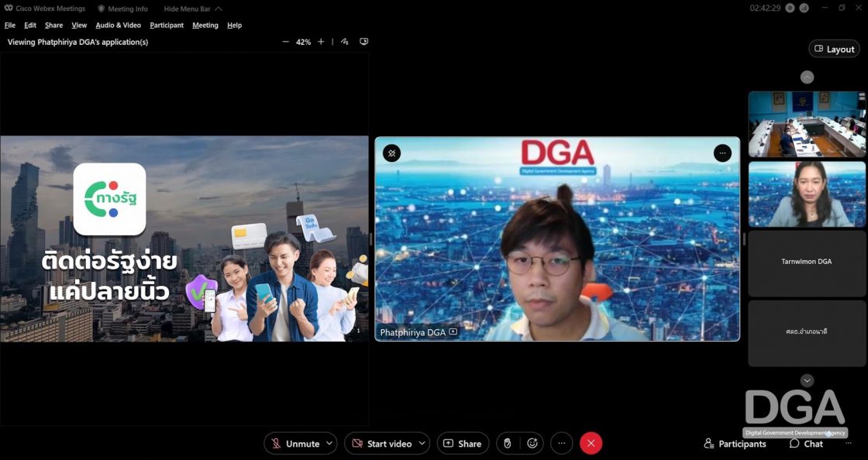The width and height of the screenshot is (868, 460).
Task: Open the Edit menu
Action: coord(30,26)
